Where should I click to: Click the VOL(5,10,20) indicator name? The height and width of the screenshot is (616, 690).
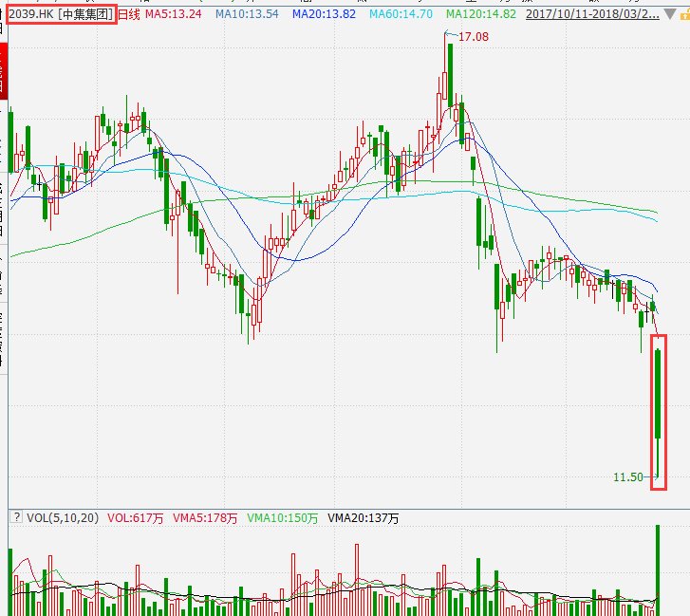[62, 518]
